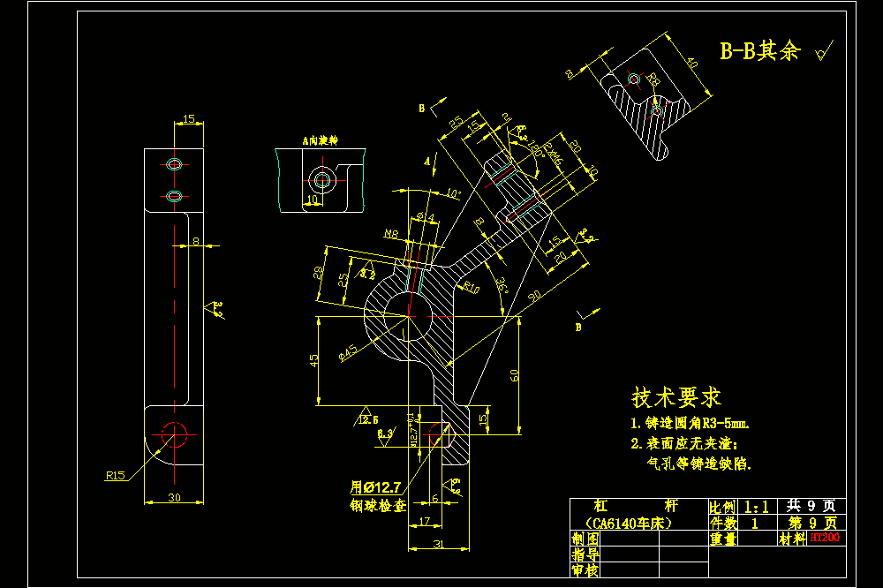883x588 pixels.
Task: Click the '12.5' surface roughness value
Action: [x=369, y=419]
